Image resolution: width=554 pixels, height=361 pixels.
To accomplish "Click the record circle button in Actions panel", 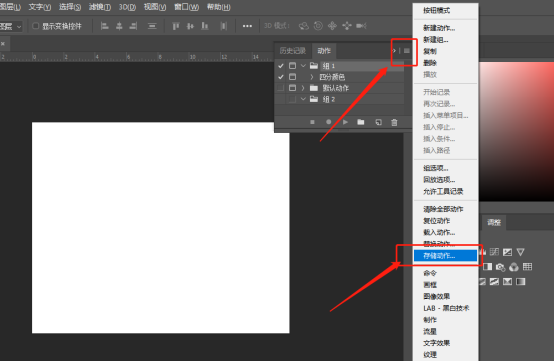I will (x=329, y=122).
